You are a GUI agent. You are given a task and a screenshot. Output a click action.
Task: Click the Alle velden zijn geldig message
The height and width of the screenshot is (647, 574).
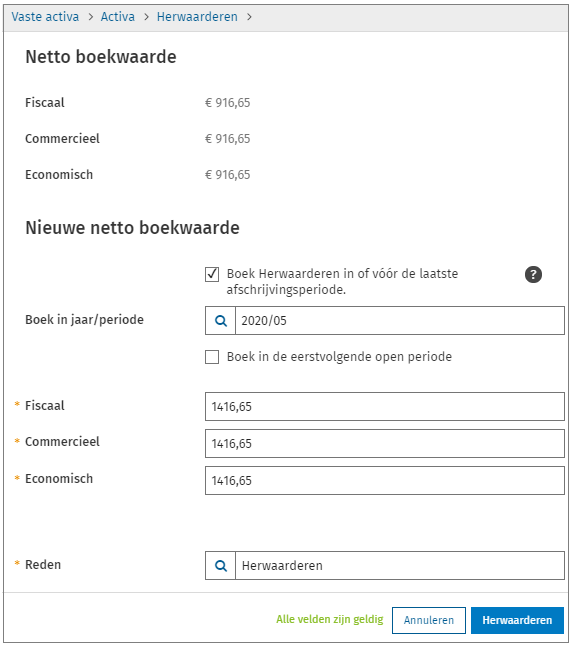[330, 619]
